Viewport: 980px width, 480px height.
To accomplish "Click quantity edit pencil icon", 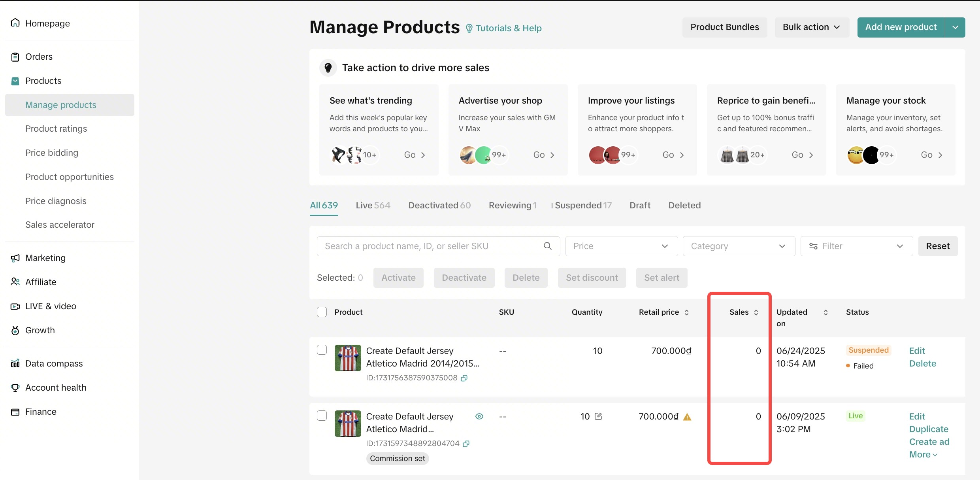I will [x=598, y=416].
